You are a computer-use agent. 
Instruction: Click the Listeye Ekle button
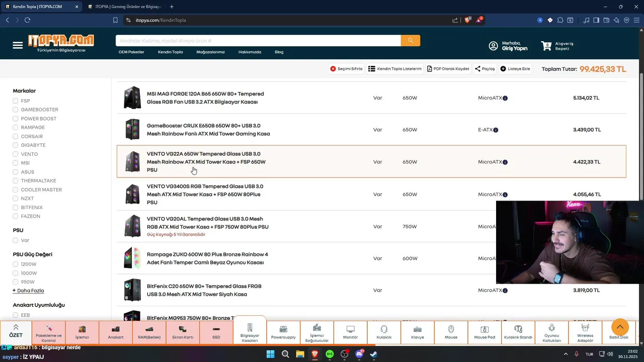coord(515,69)
